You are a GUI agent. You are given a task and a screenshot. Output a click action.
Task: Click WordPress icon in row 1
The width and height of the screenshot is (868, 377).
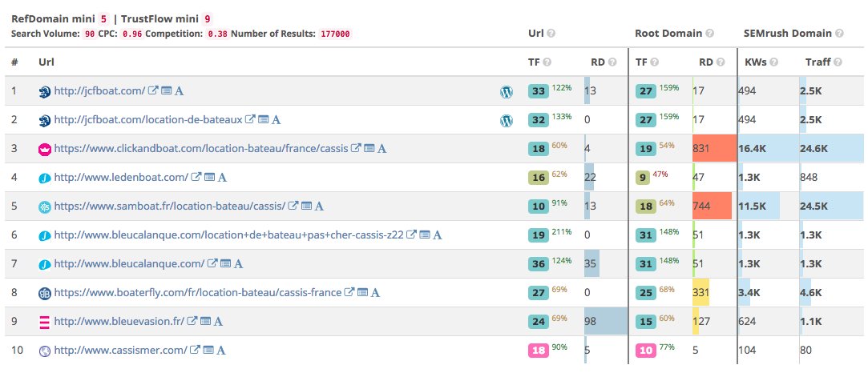click(507, 92)
